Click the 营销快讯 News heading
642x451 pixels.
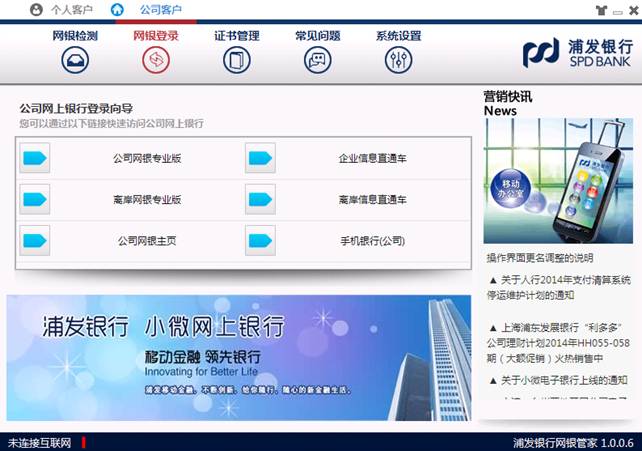508,103
